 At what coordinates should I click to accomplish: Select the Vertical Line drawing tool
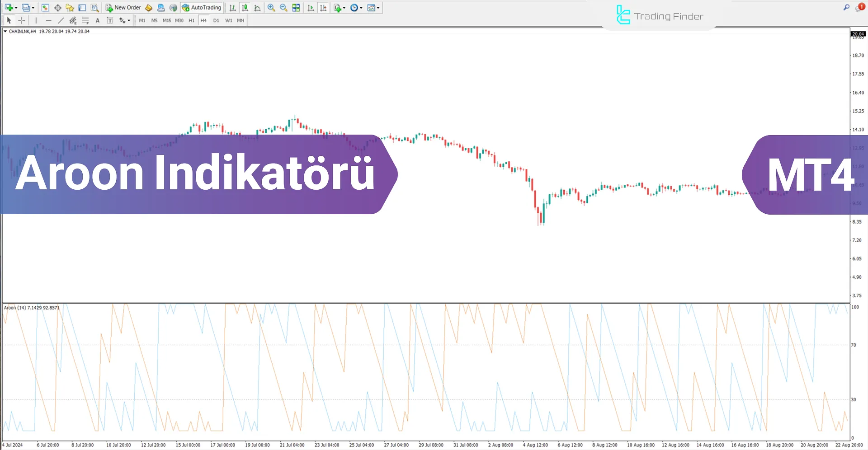click(36, 20)
